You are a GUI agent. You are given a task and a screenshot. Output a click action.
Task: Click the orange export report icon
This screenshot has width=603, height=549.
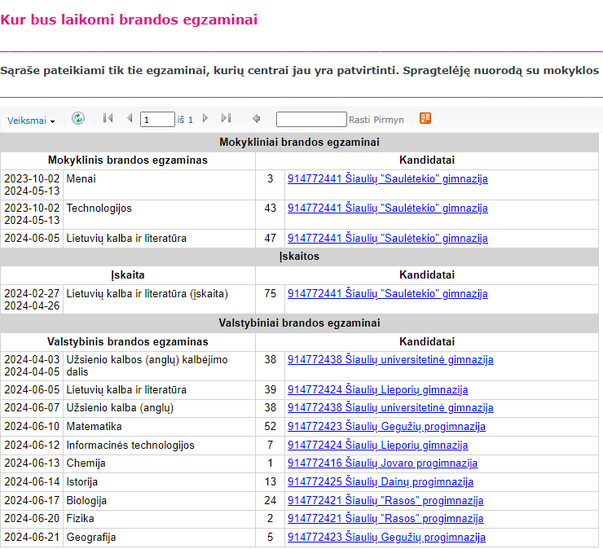coord(425,118)
